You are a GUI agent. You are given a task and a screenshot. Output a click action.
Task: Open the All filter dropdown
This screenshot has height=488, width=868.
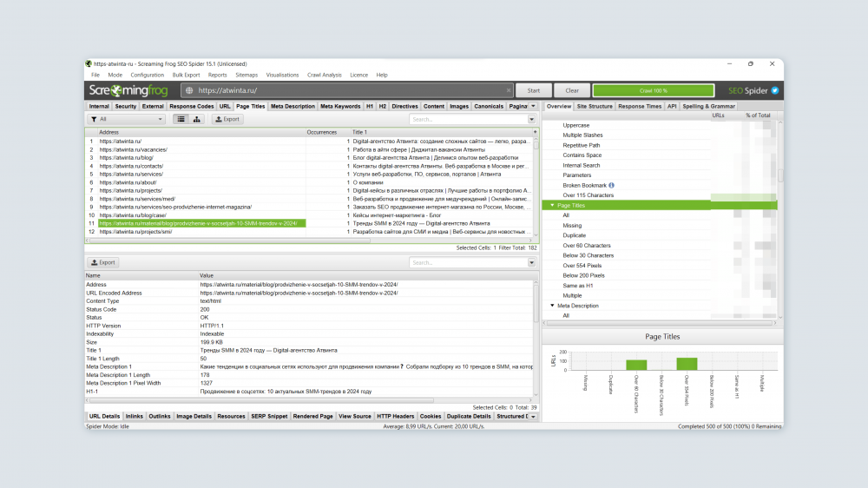pos(126,119)
